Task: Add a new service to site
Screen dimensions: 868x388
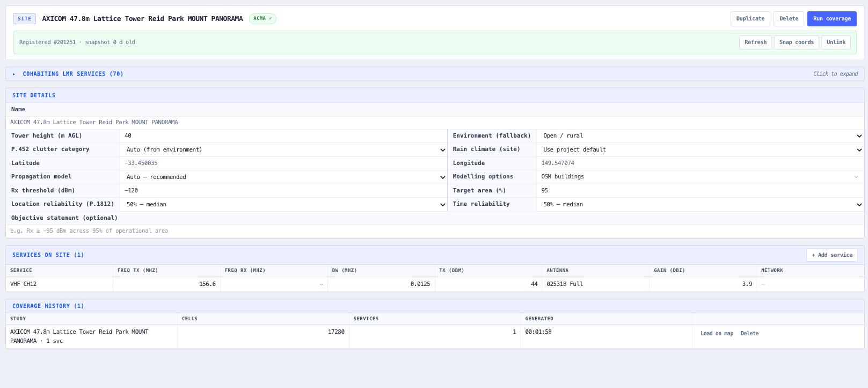Action: tap(831, 255)
